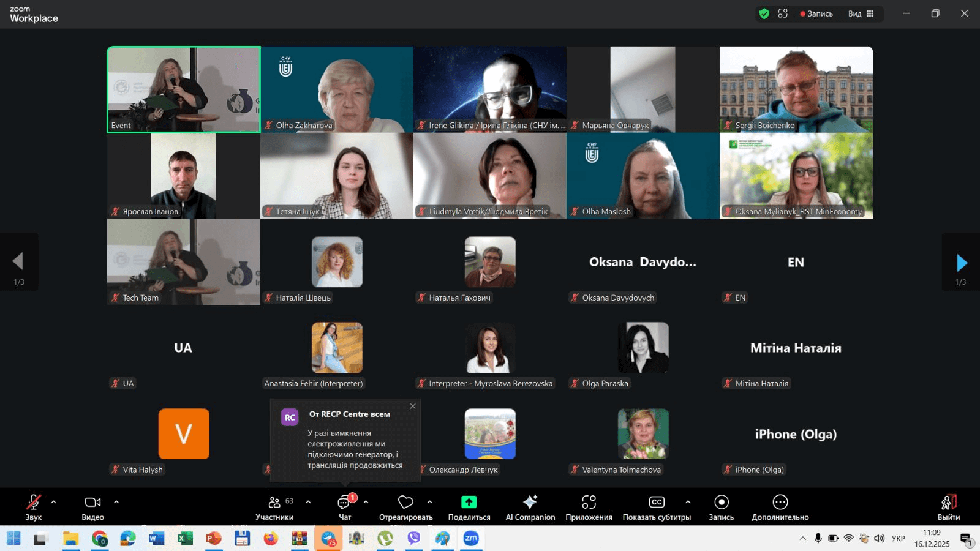Open the Вид view layout menu
Screen dimensions: 980x551
click(x=861, y=13)
